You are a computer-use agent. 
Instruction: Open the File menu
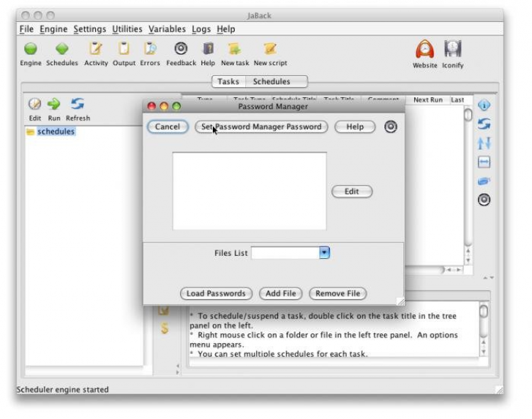pos(26,29)
